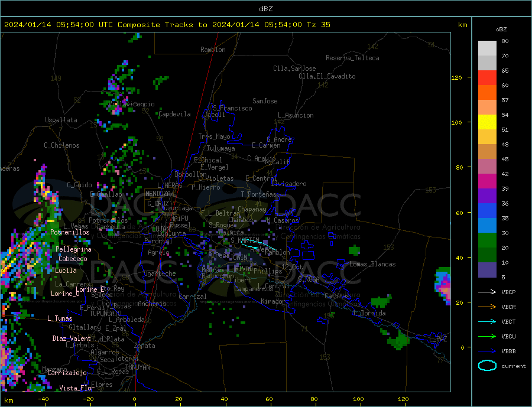Click the JUNIN label

click(x=239, y=258)
